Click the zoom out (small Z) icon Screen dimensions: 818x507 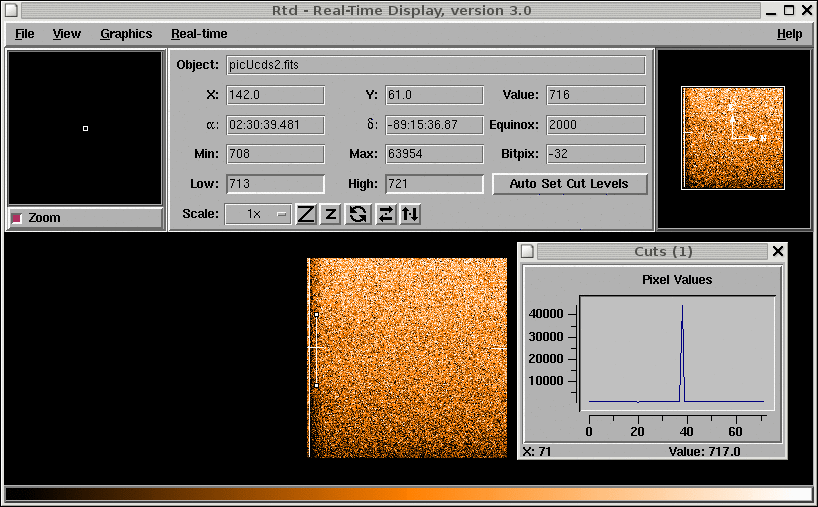pyautogui.click(x=331, y=214)
